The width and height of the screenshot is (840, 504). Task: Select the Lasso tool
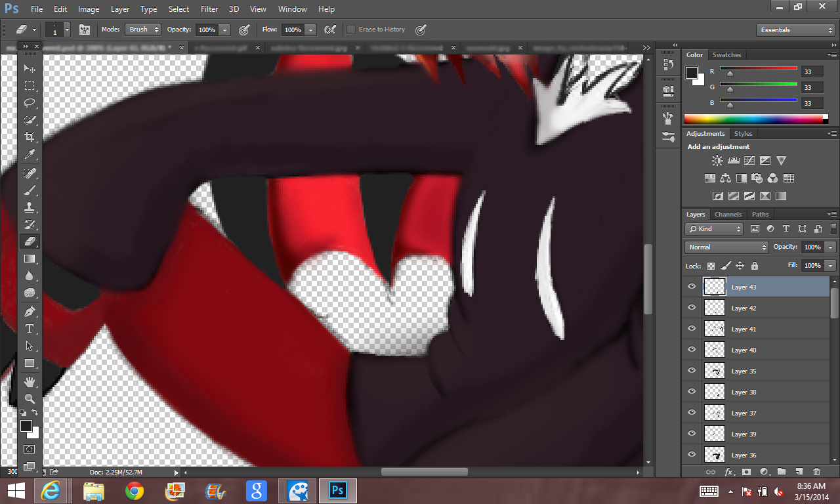pyautogui.click(x=30, y=103)
